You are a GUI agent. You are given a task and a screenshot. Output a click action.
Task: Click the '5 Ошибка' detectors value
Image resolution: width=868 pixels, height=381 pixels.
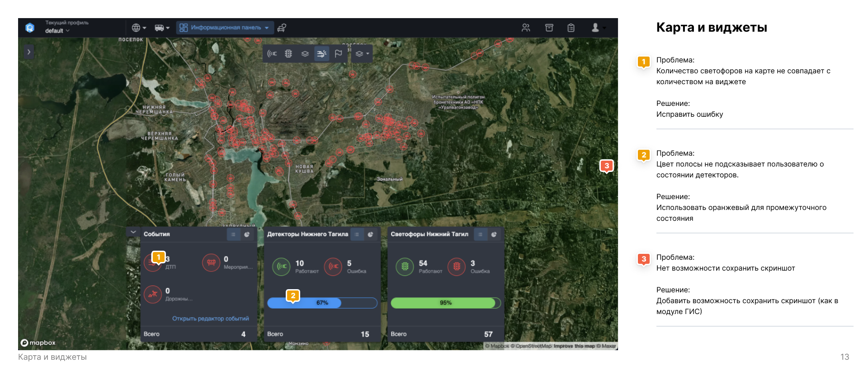[x=357, y=267]
